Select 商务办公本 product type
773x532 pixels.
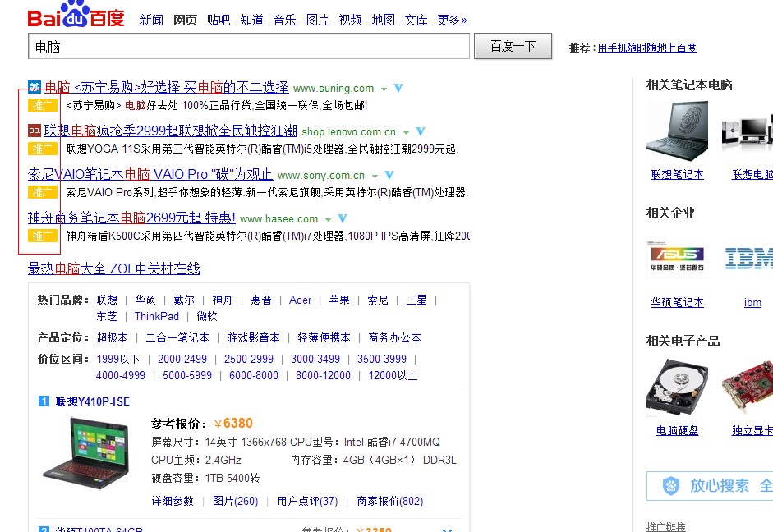point(395,338)
